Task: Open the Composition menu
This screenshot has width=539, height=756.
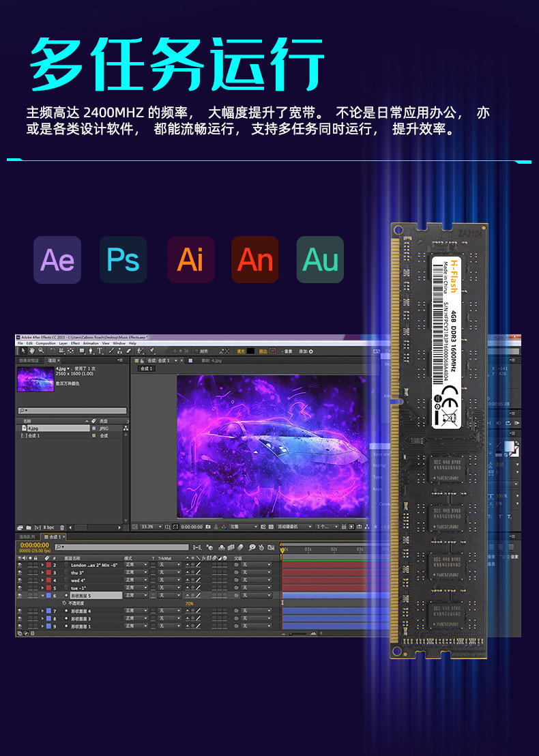Action: tap(46, 343)
